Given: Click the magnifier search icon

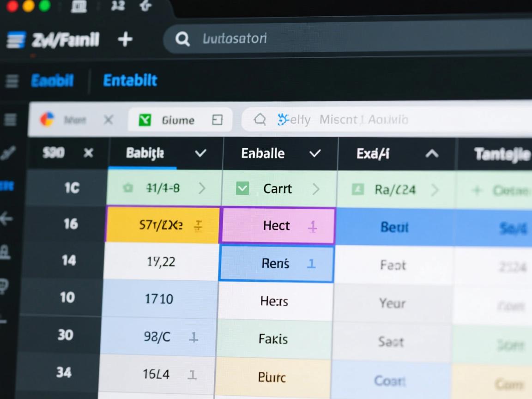Looking at the screenshot, I should 182,40.
